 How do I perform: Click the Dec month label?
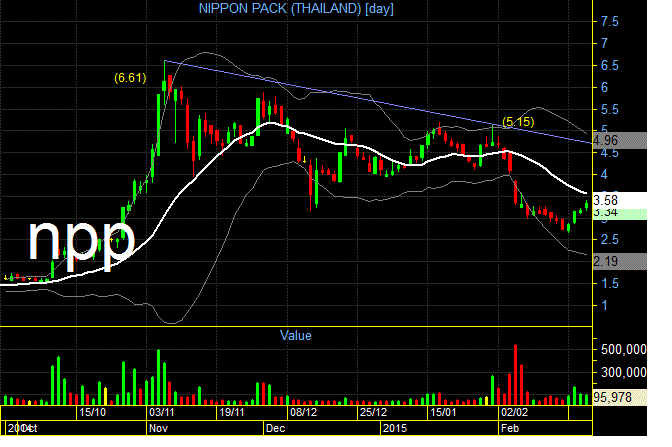(275, 429)
